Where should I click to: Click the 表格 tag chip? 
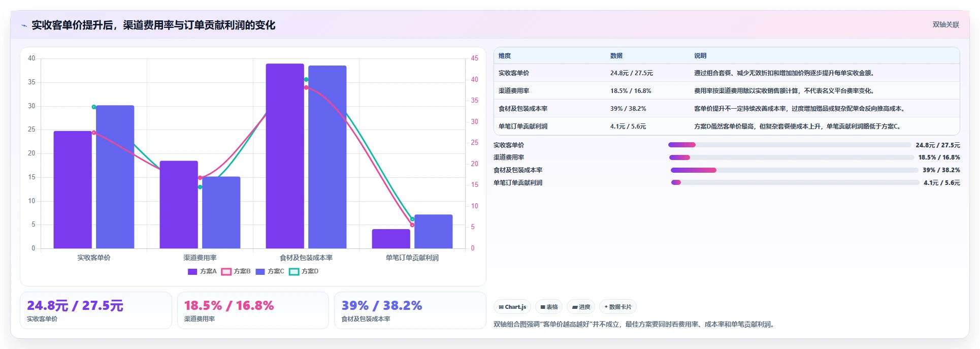(549, 307)
